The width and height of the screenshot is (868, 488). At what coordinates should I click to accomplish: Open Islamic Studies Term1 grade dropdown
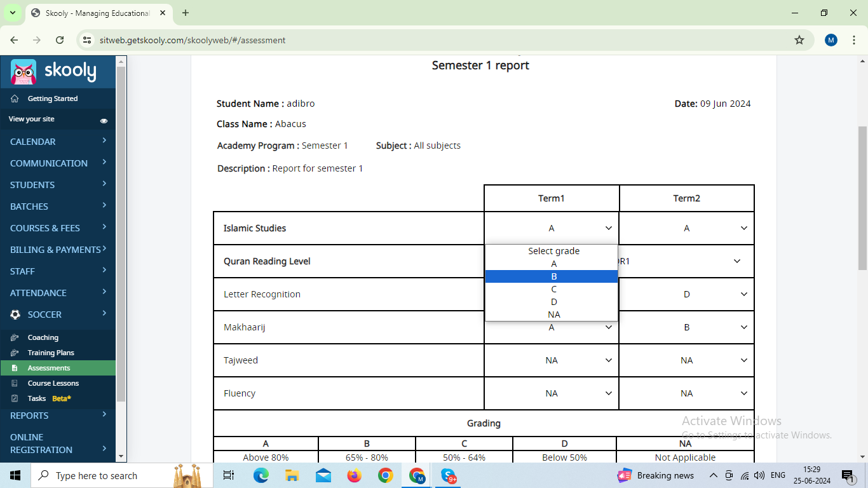click(x=552, y=228)
